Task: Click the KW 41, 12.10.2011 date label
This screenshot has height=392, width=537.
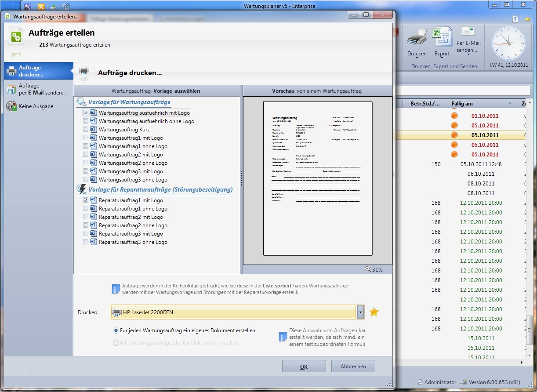Action: pos(508,66)
